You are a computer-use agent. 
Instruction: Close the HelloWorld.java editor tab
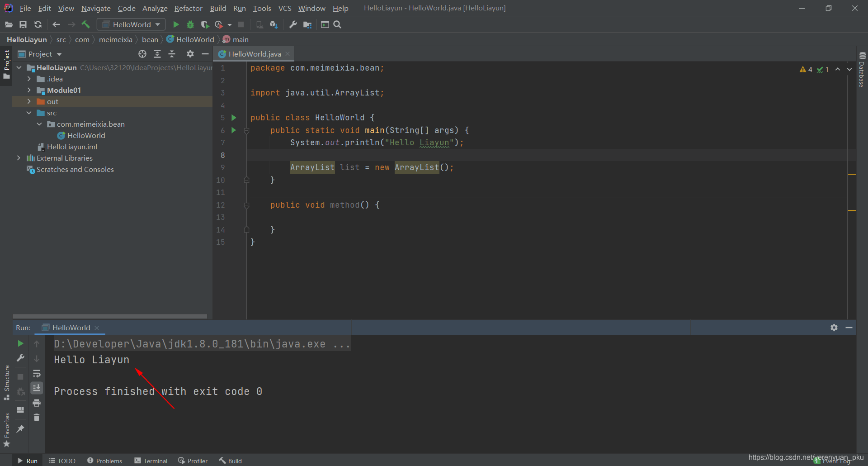point(288,54)
